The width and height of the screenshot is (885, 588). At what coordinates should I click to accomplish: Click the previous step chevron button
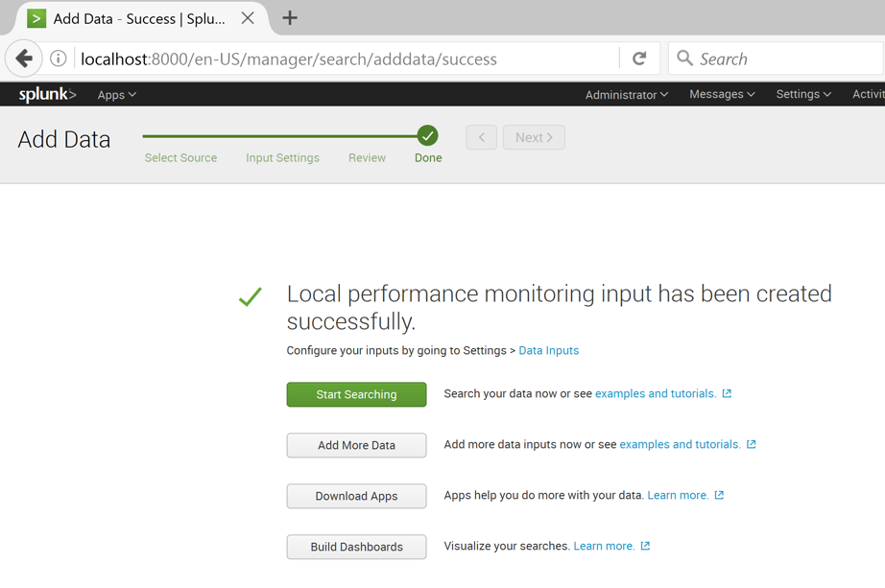click(x=482, y=137)
